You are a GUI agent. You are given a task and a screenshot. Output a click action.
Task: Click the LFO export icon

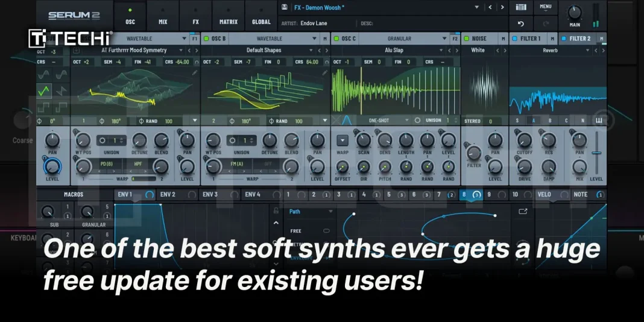pos(522,212)
